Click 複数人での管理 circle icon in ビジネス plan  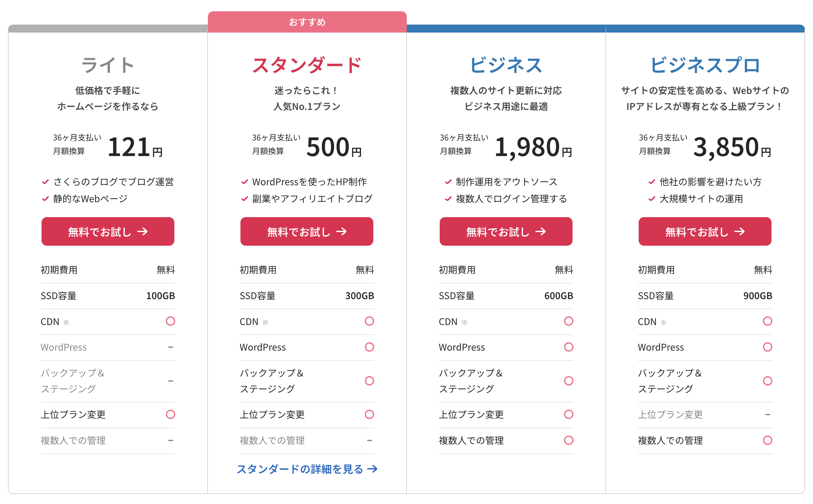(x=568, y=440)
